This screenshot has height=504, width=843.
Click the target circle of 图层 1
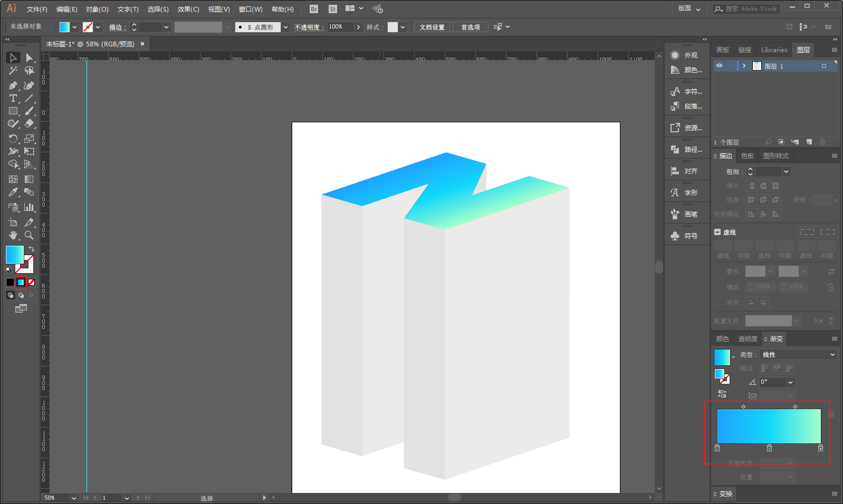click(x=824, y=66)
